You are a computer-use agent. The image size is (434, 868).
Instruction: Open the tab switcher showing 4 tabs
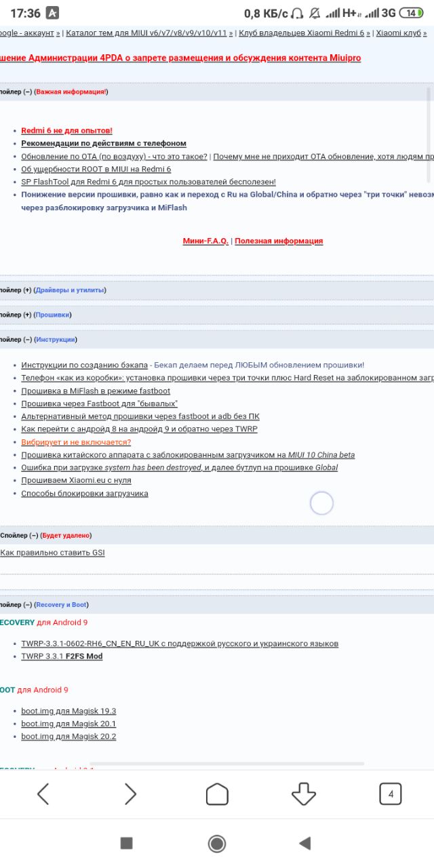[391, 793]
